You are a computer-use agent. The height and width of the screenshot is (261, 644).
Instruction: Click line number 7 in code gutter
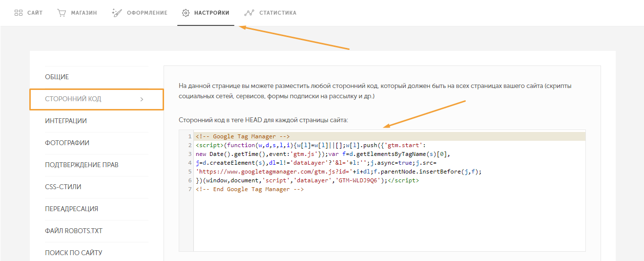pyautogui.click(x=189, y=190)
